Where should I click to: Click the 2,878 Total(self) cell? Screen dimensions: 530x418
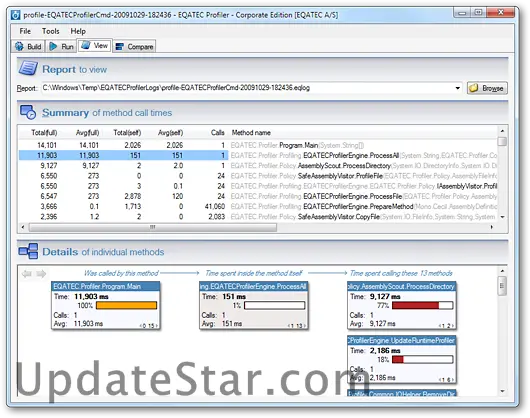coord(133,196)
